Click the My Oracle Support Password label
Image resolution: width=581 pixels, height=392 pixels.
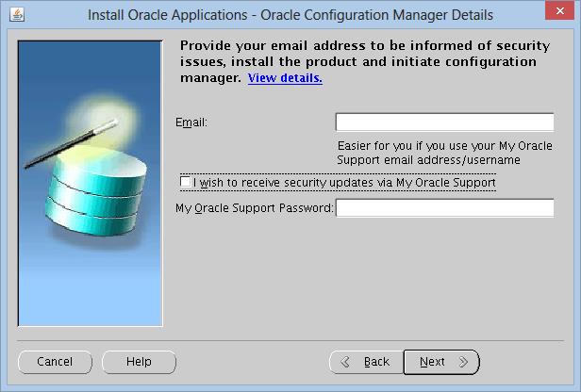pos(255,208)
